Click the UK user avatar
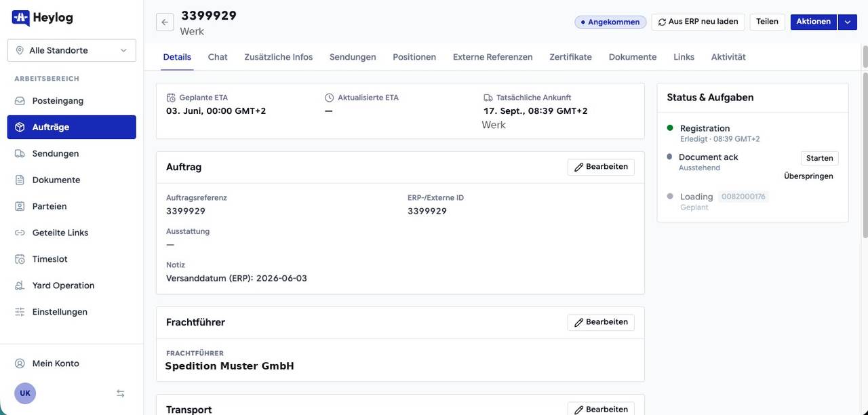The height and width of the screenshot is (415, 868). tap(25, 393)
